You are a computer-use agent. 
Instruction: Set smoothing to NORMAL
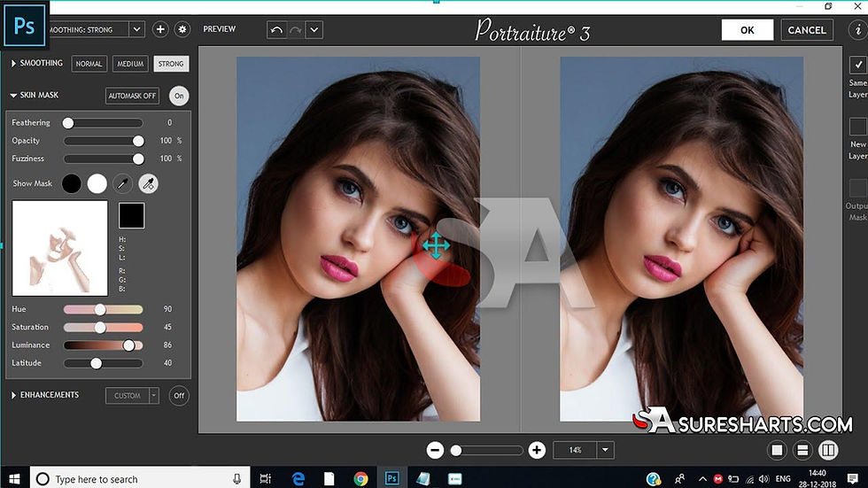point(89,64)
